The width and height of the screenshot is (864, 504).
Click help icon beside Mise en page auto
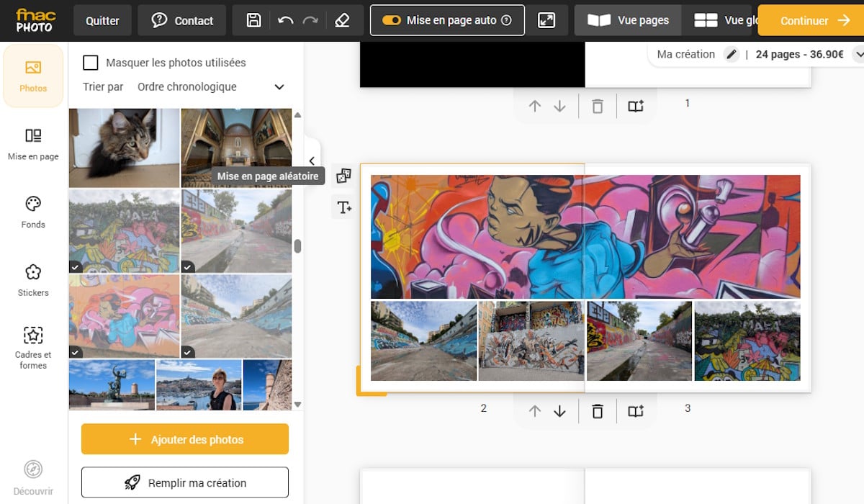click(x=506, y=20)
